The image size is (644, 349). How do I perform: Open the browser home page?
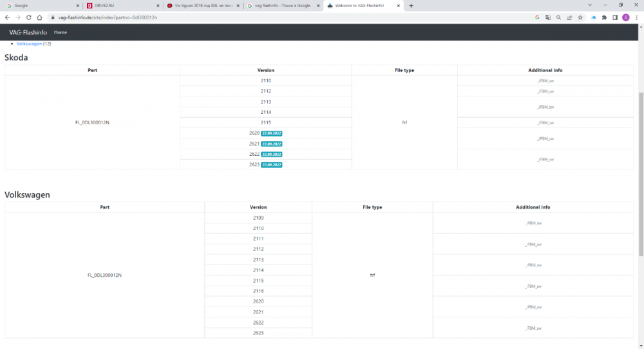tap(39, 17)
